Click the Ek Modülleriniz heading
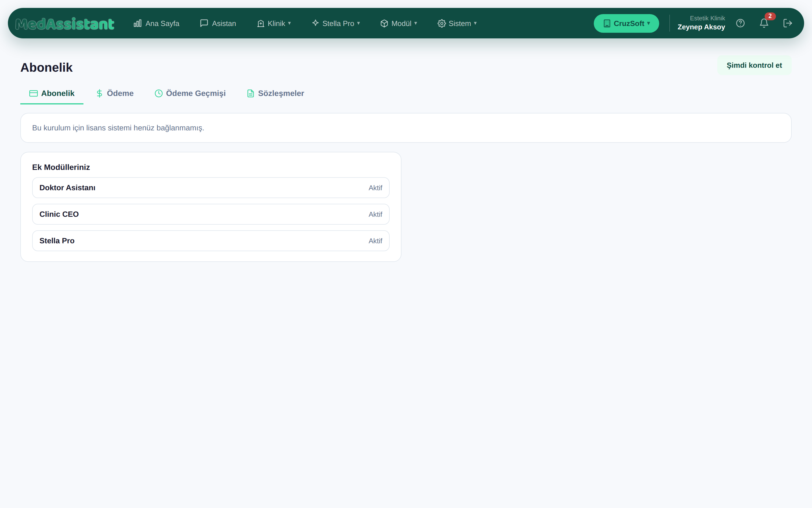 pyautogui.click(x=61, y=167)
